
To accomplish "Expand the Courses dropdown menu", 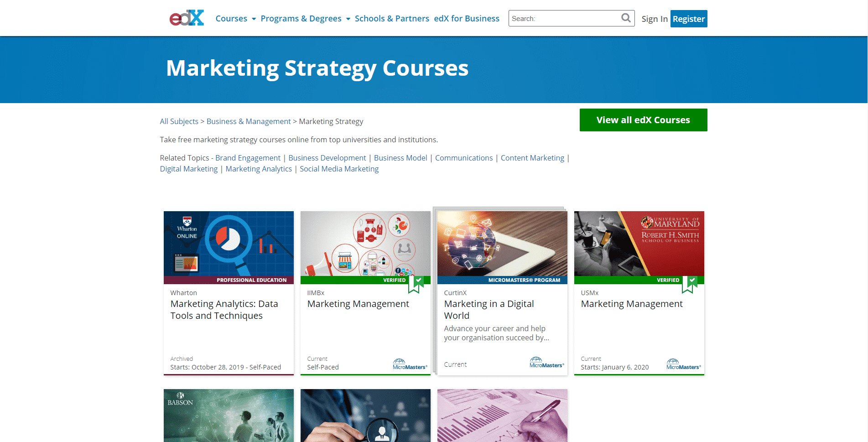I will tap(236, 19).
